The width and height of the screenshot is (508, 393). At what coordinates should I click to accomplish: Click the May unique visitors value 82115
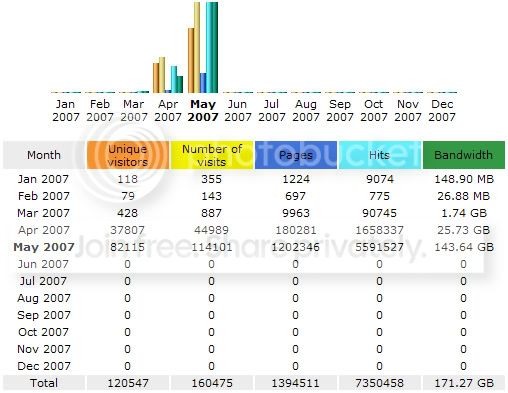coord(128,247)
